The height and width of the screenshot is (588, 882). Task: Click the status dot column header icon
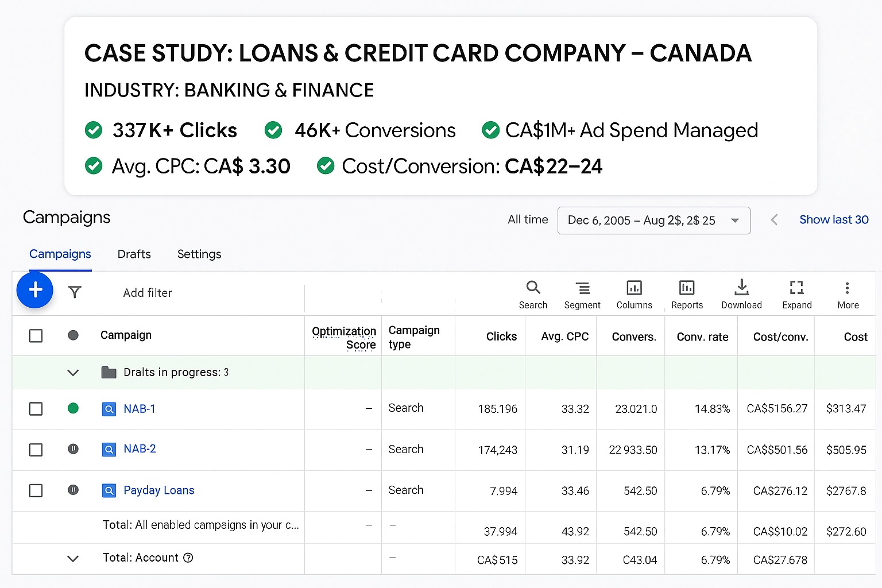point(73,335)
